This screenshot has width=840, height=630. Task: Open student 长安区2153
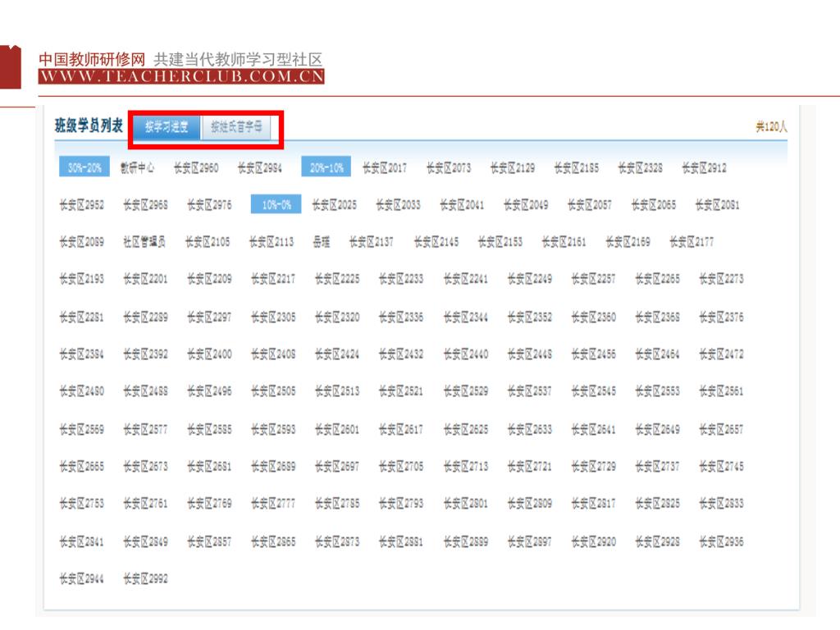[500, 242]
